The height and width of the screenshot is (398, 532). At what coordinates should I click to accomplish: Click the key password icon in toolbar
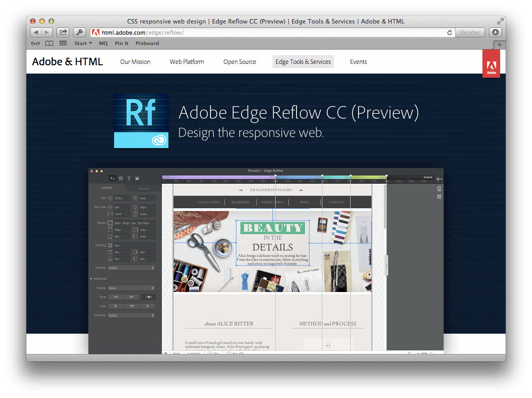pos(80,32)
